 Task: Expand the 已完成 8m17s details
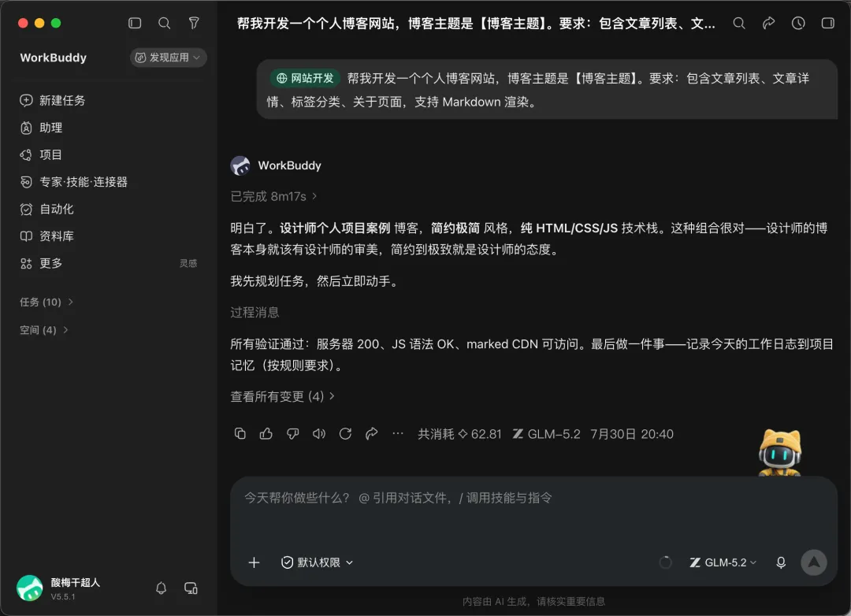pyautogui.click(x=273, y=196)
